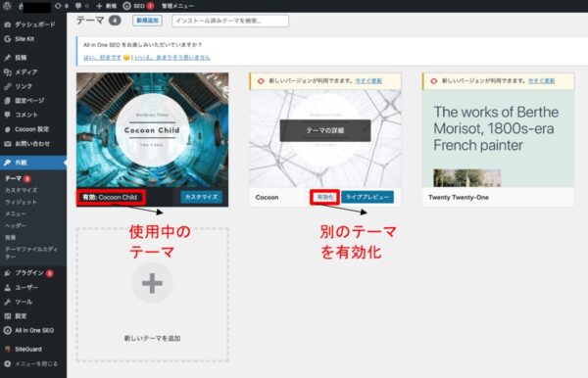Click the WordPress logo in admin bar
588x378 pixels.
(x=8, y=6)
